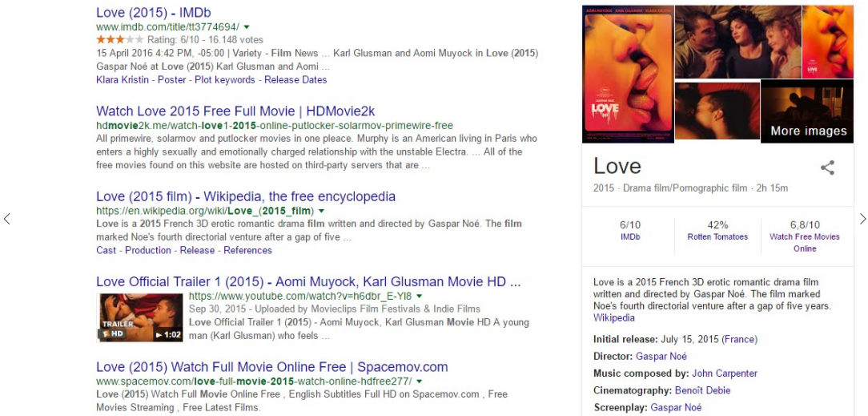Click the star rating 6/10 - 16.148 votes

180,40
